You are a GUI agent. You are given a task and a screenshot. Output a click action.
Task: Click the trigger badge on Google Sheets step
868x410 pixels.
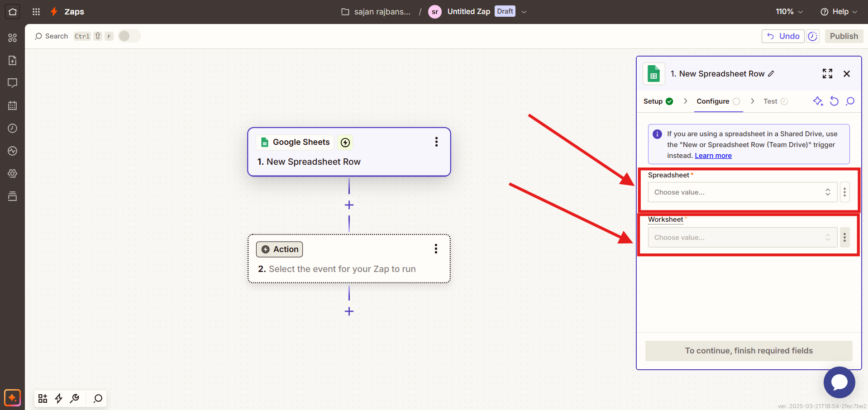point(345,143)
